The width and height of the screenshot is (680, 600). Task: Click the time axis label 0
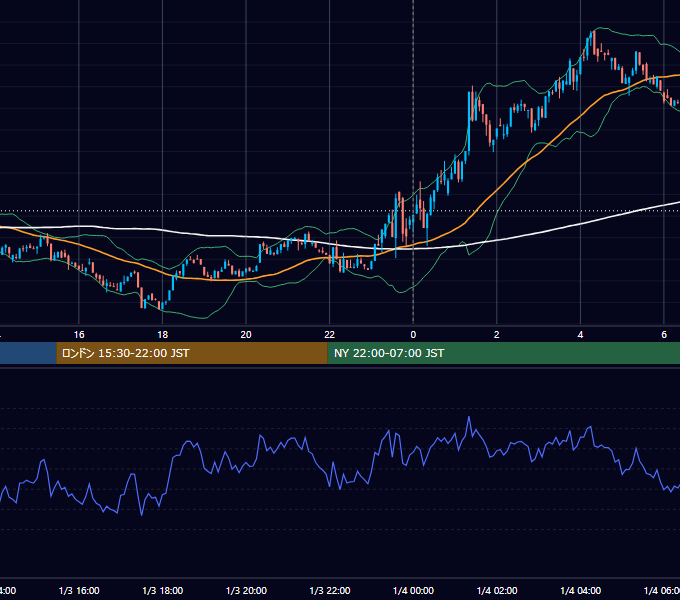(x=413, y=335)
